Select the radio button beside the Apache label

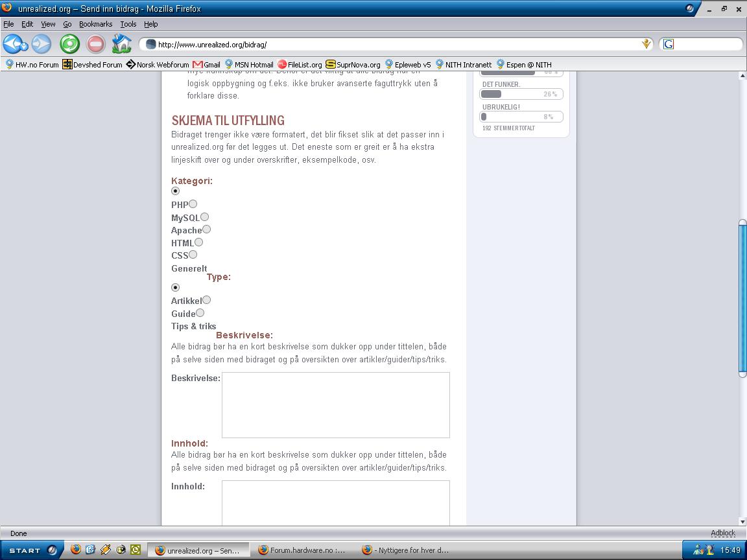click(x=206, y=229)
